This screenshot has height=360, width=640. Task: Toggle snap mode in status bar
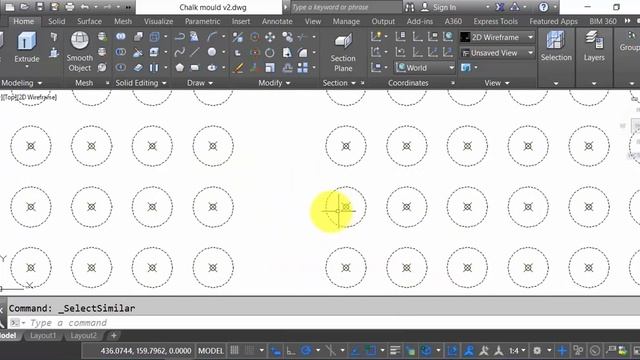coord(249,350)
